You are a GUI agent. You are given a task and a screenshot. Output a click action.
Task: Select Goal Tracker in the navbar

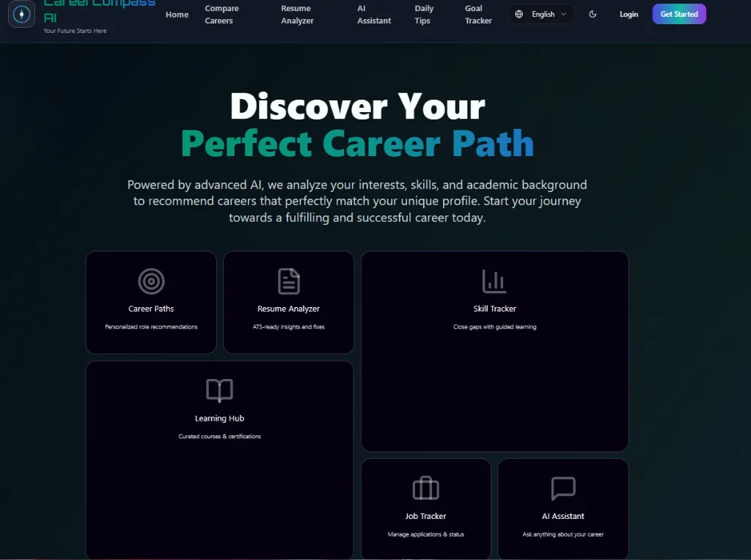[x=477, y=15]
